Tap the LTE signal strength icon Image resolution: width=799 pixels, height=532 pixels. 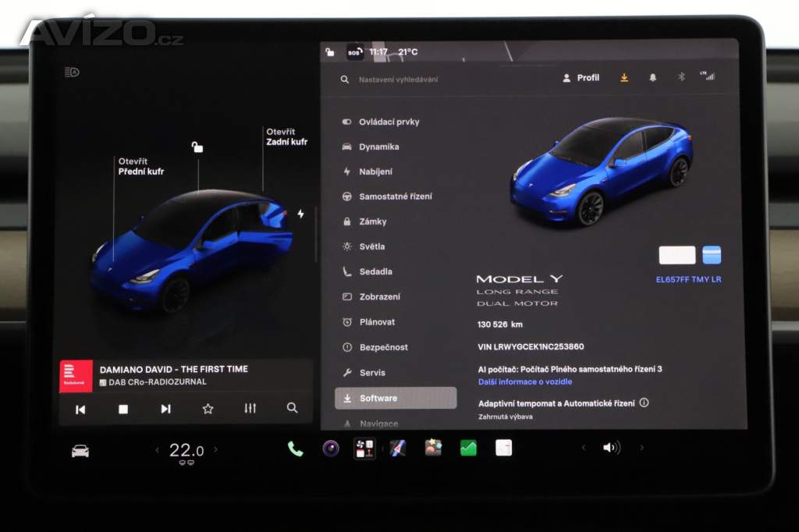point(708,76)
